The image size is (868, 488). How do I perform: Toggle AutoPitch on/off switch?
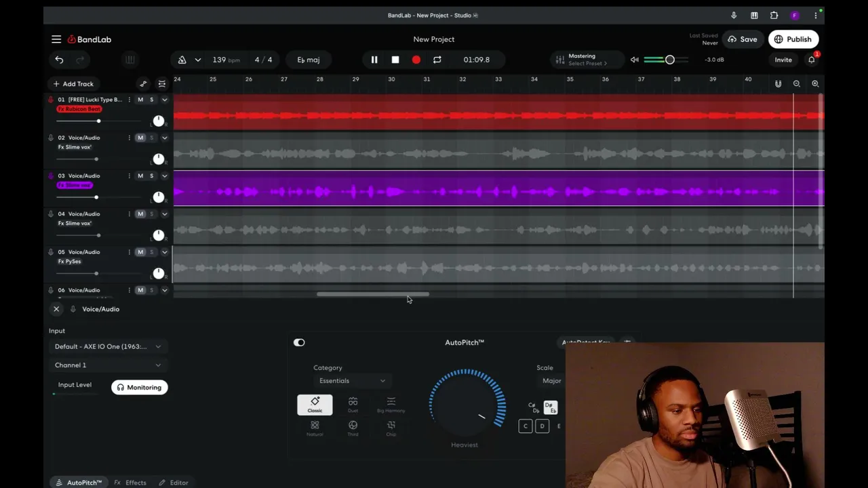(299, 342)
